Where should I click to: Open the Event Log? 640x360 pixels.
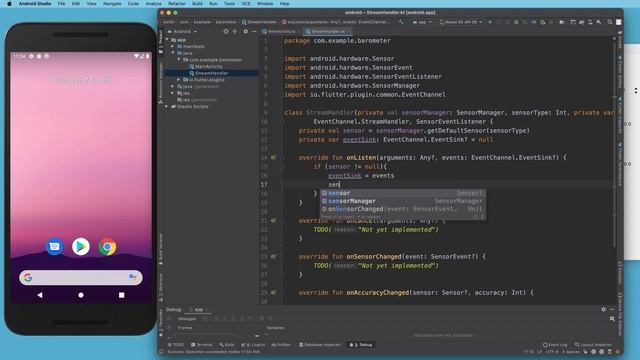coord(555,345)
